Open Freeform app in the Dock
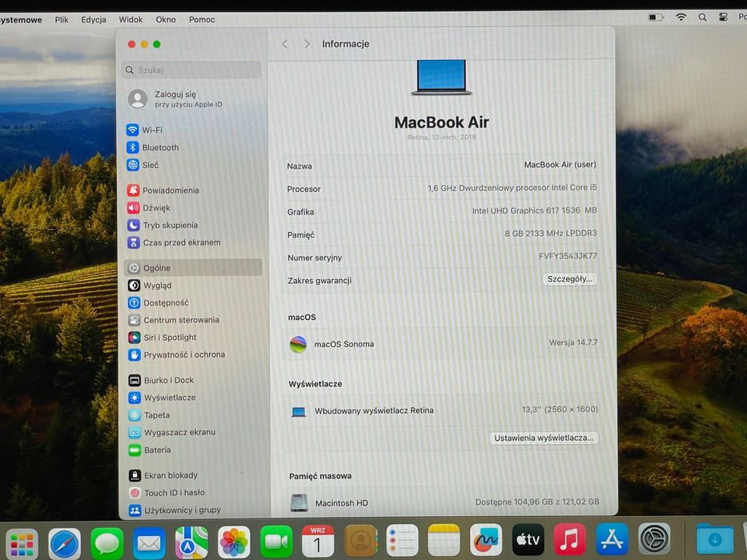This screenshot has width=747, height=560. pos(486,539)
